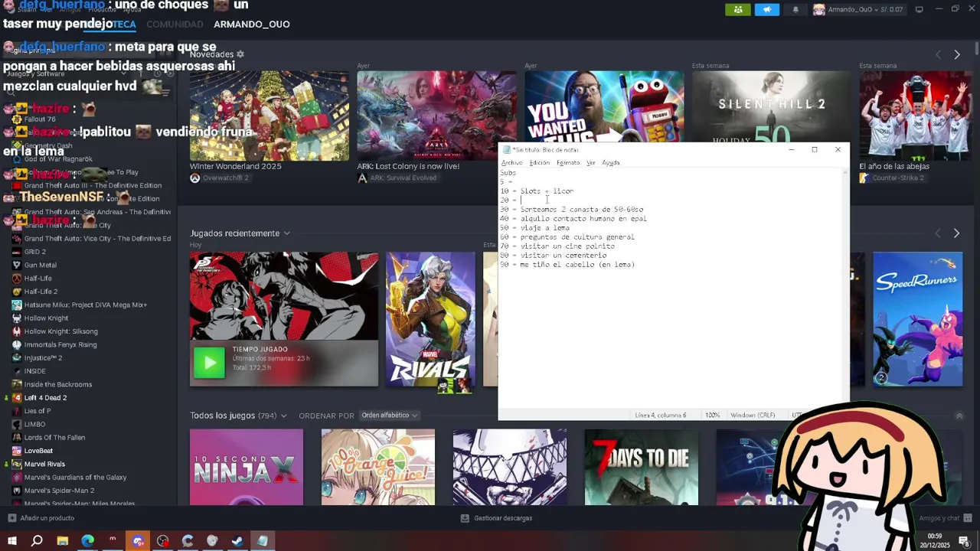Click Añadir un producto button

tap(41, 518)
